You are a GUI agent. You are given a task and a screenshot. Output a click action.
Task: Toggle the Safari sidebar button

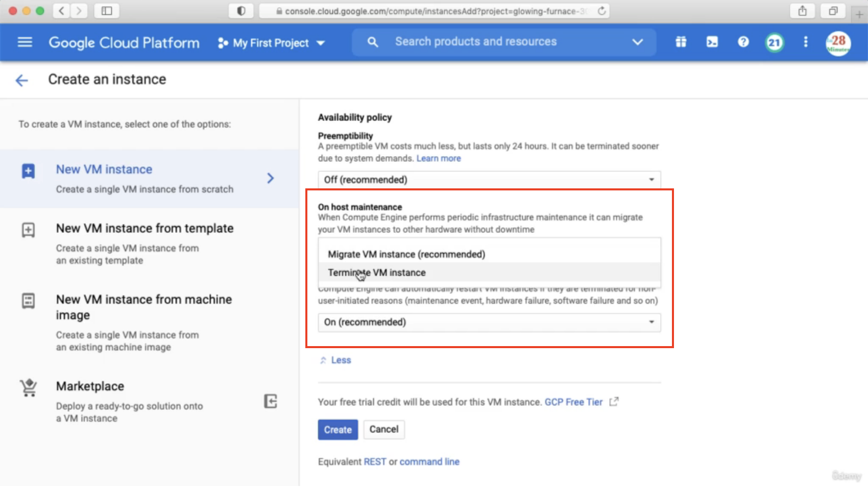click(x=107, y=11)
